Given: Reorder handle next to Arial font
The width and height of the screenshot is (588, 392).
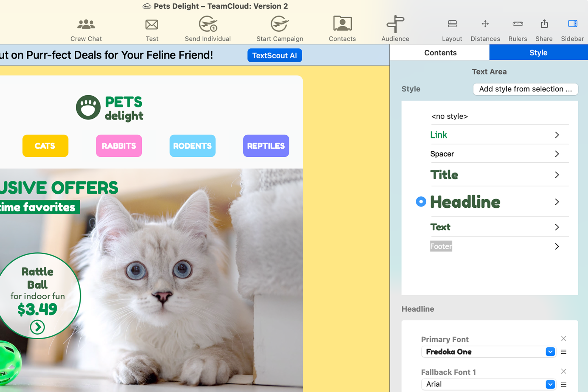Looking at the screenshot, I should click(x=563, y=384).
